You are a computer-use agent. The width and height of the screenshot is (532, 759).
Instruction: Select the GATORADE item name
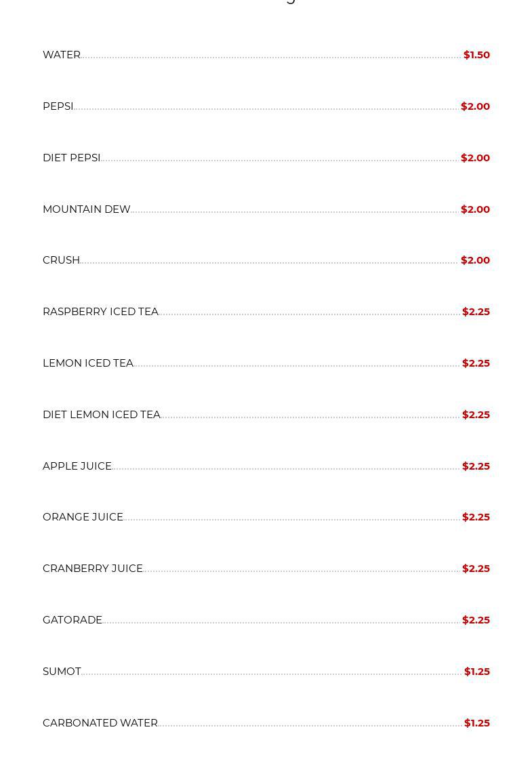(72, 620)
